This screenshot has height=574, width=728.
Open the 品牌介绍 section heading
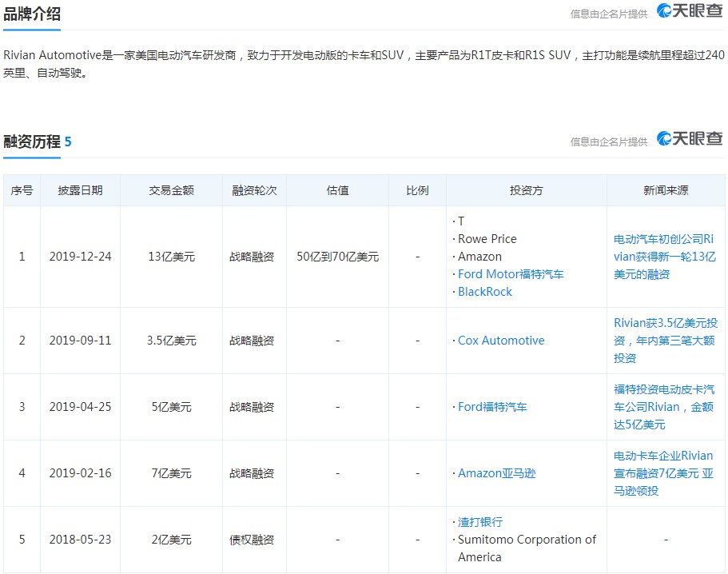point(32,14)
